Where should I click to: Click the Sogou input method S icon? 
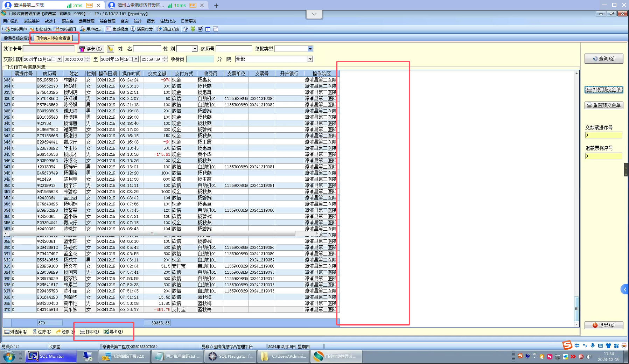[567, 345]
